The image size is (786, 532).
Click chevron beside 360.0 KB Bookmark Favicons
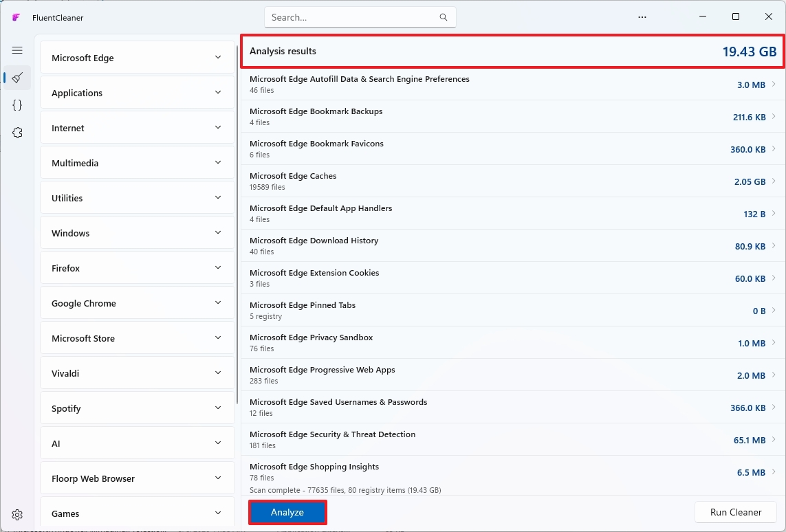point(774,148)
